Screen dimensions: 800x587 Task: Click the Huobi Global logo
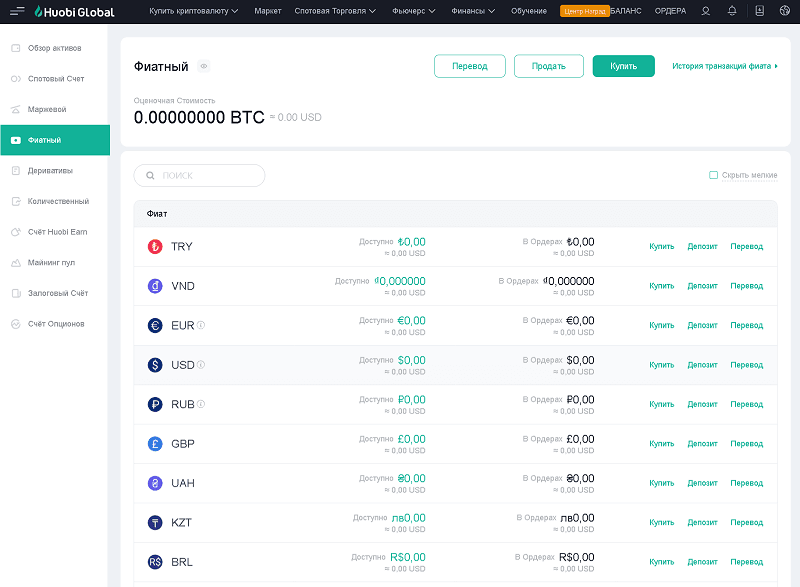[x=74, y=11]
